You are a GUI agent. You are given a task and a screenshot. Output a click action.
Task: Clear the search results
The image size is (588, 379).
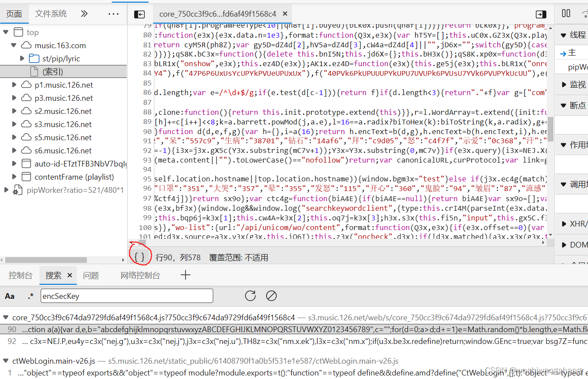(x=271, y=296)
